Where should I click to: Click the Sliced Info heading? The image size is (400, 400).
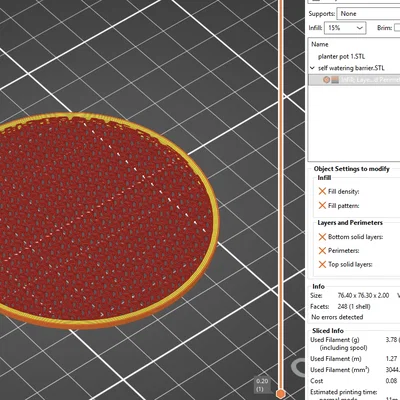point(328,331)
